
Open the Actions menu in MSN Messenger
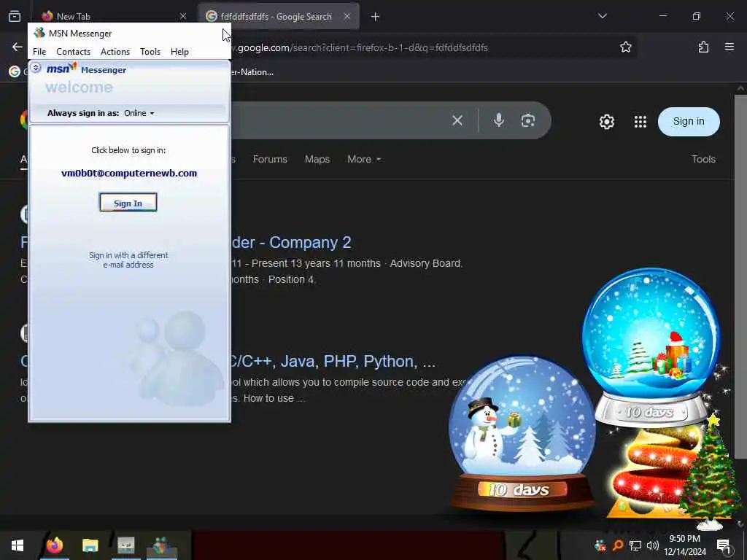115,52
